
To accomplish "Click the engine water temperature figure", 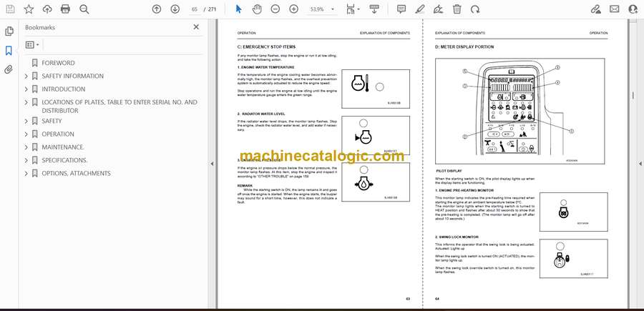I will 376,89.
